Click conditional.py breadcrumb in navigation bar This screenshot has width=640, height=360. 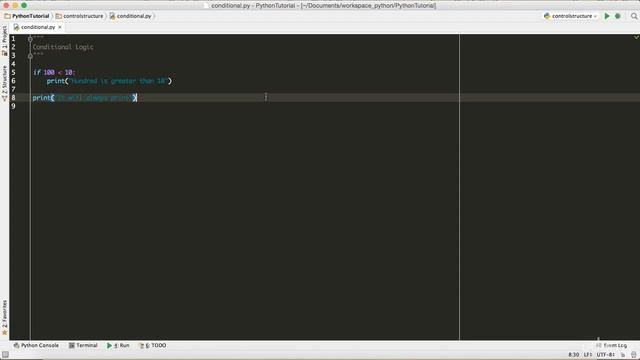(131, 16)
